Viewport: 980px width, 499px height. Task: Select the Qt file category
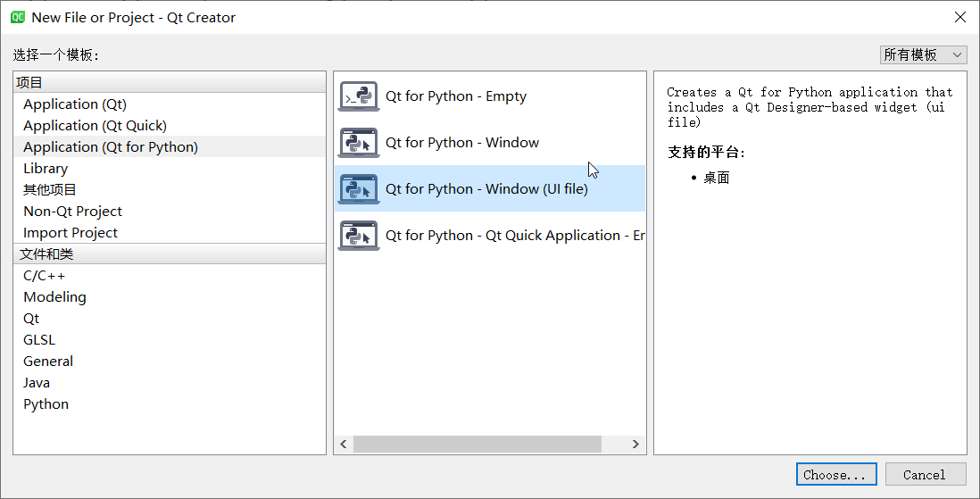point(170,319)
